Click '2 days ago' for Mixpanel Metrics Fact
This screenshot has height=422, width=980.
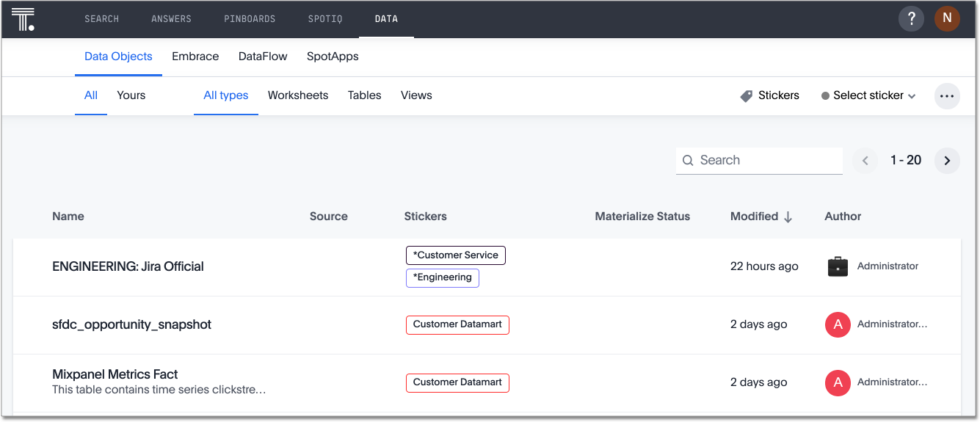click(759, 382)
